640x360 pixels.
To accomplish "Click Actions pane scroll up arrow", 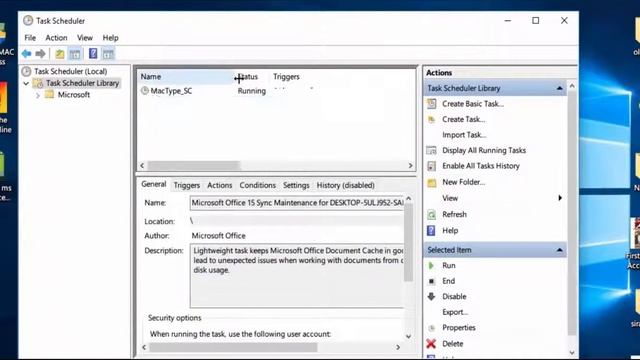I will (572, 86).
